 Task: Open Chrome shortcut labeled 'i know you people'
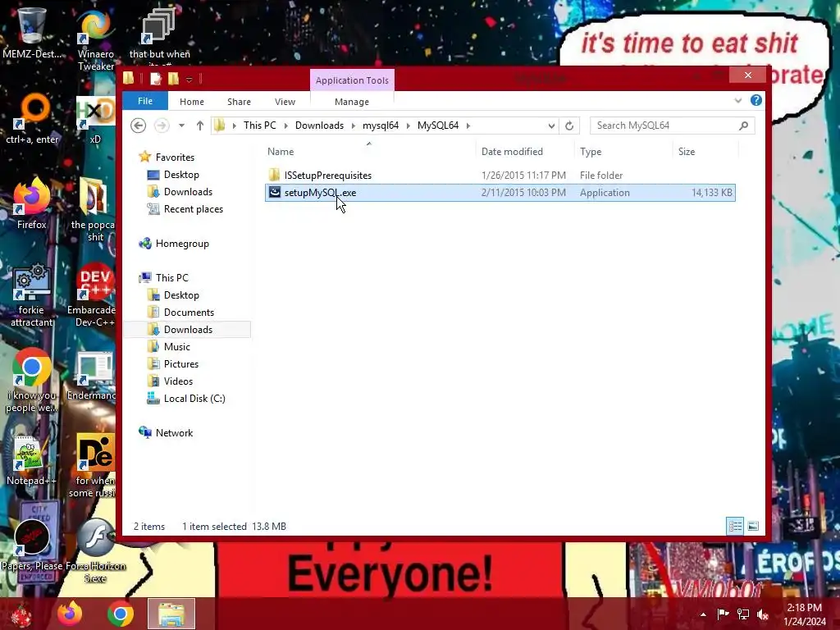pyautogui.click(x=32, y=381)
